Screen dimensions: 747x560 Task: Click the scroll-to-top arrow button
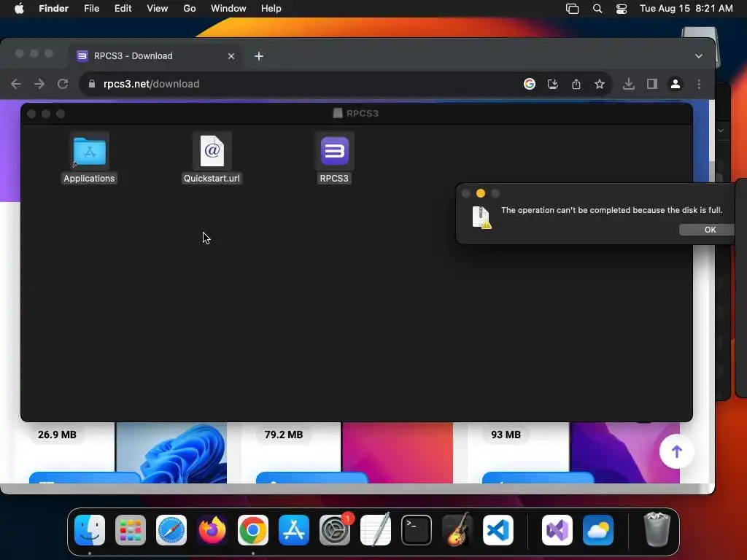pos(676,451)
